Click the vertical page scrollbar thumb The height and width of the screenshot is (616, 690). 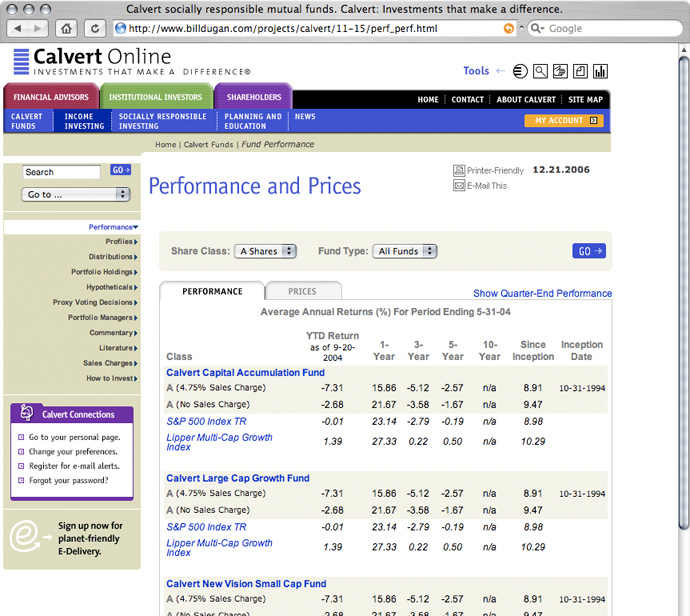(x=684, y=293)
